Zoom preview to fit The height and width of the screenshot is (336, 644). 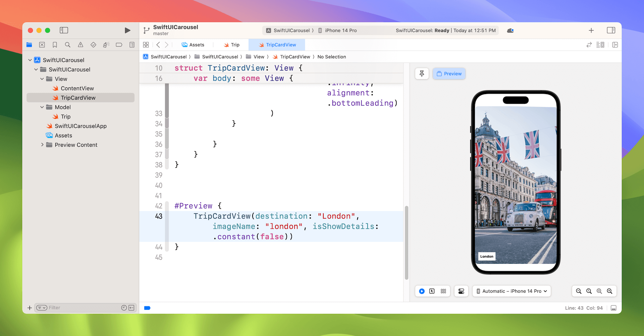[x=599, y=291]
